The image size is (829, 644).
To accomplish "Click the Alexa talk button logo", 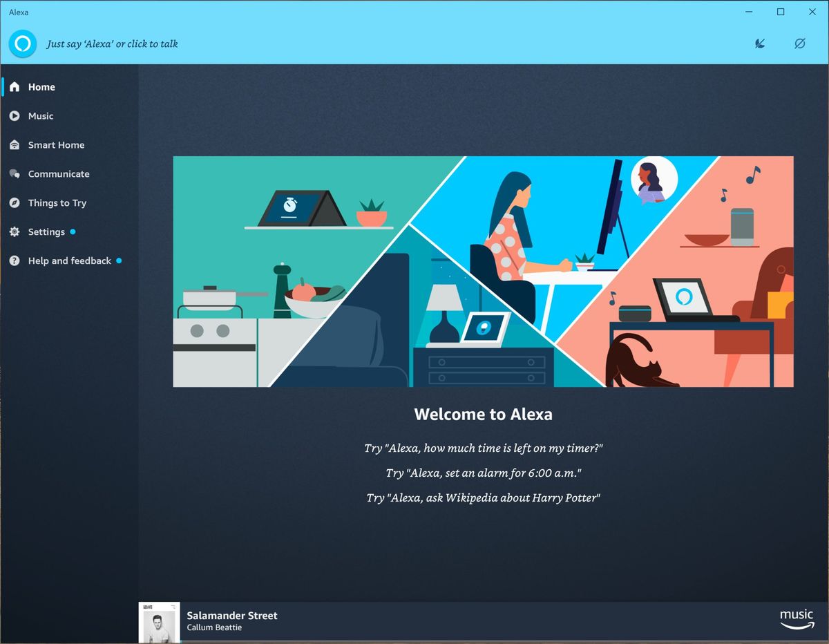I will coord(23,44).
